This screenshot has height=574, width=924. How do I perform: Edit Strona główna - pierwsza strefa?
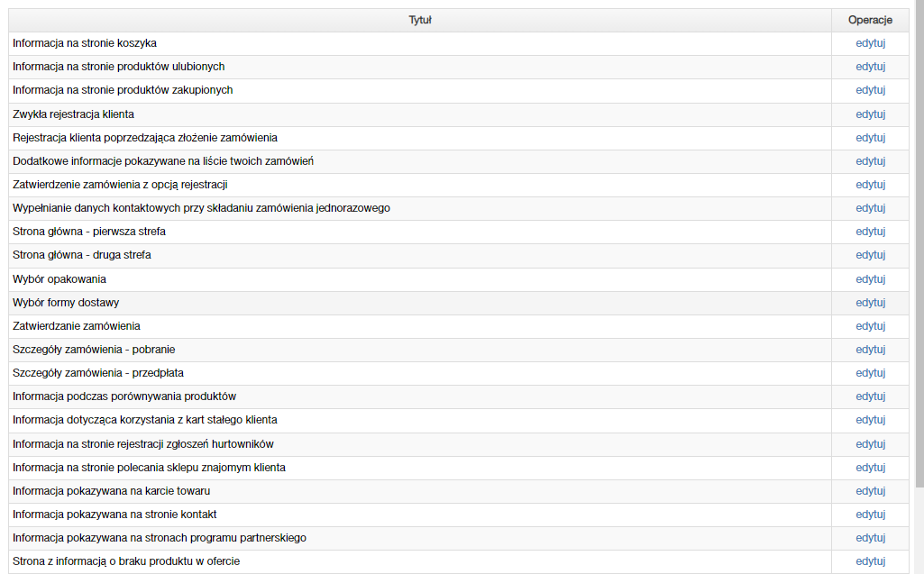[871, 232]
